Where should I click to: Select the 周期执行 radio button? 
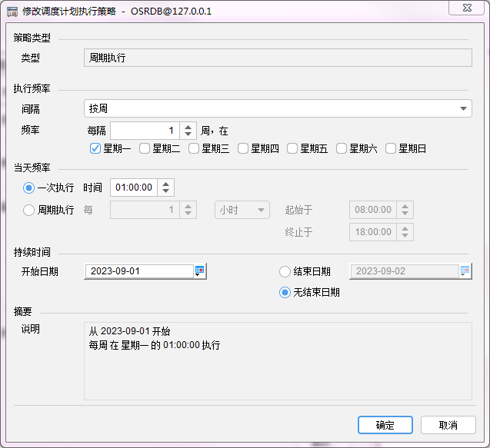coord(28,210)
